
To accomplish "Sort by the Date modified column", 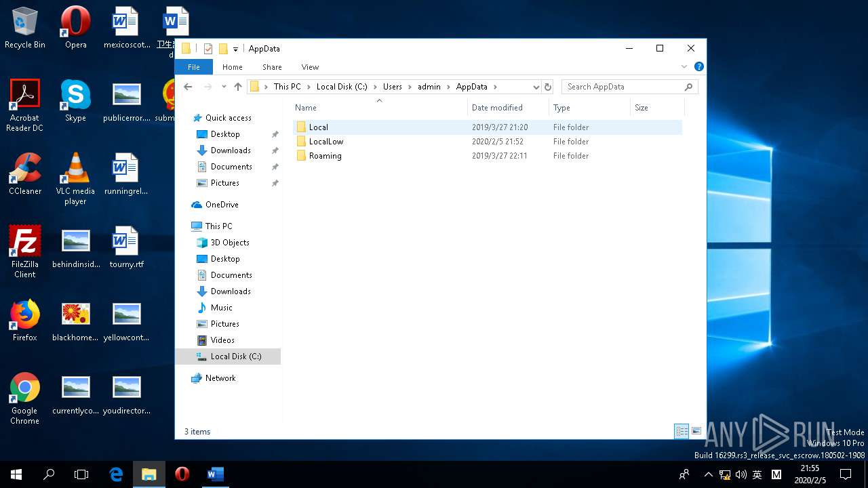I will (509, 108).
